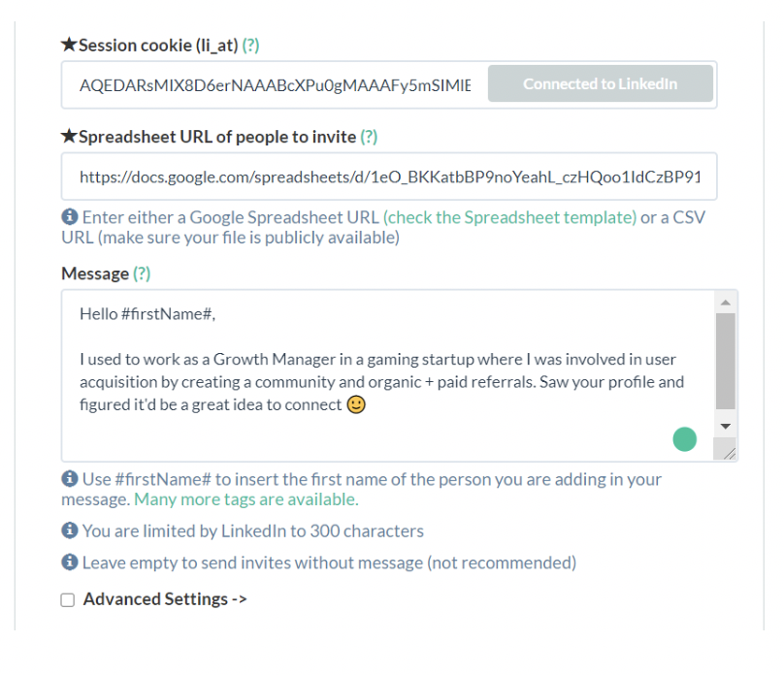Click the green circle icon in message box

tap(684, 439)
